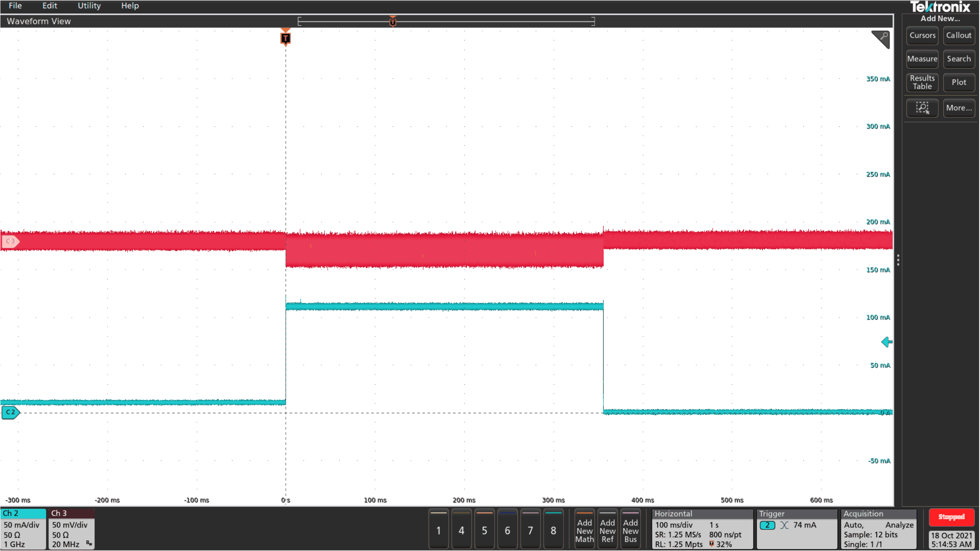Click the trigger position marker on the top slider
Image resolution: width=980 pixels, height=551 pixels.
tap(392, 22)
